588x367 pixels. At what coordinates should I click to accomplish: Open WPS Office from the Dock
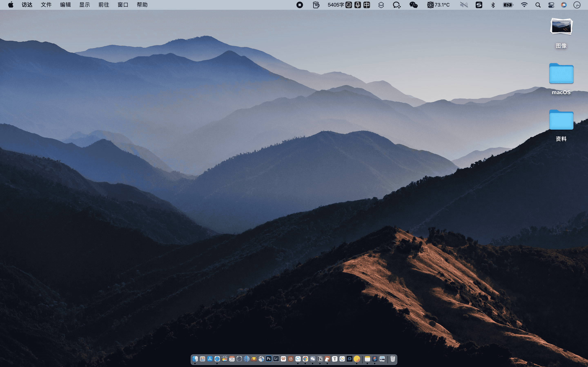283,359
